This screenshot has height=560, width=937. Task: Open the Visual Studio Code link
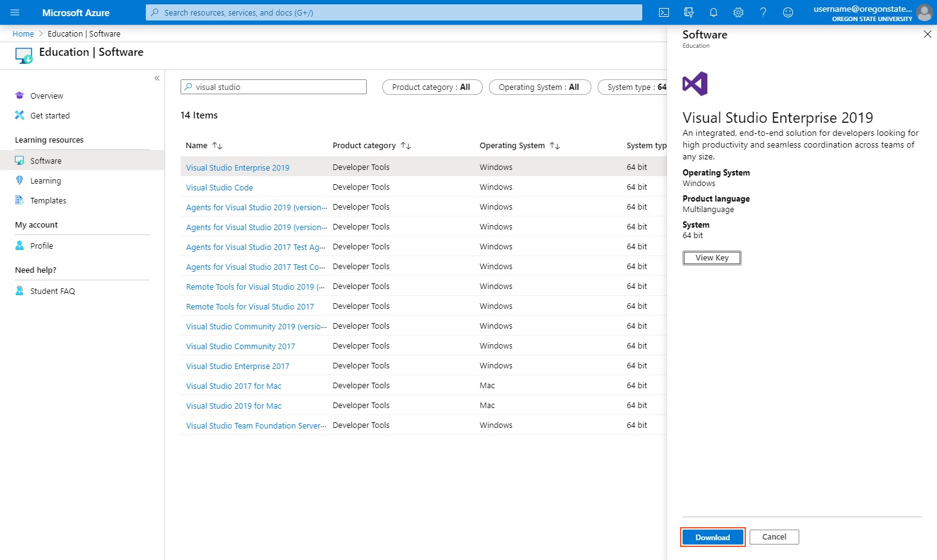[x=219, y=187]
